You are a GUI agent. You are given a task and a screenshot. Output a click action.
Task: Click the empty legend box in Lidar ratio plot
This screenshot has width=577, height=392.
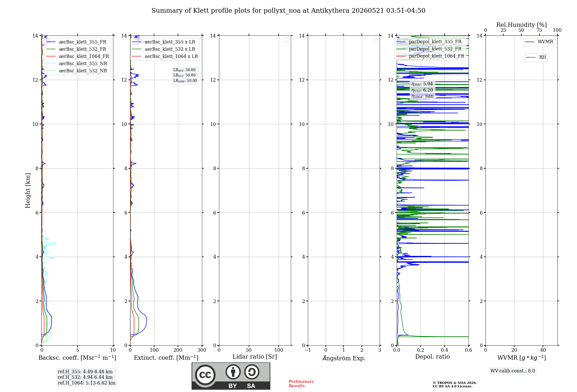click(x=287, y=40)
